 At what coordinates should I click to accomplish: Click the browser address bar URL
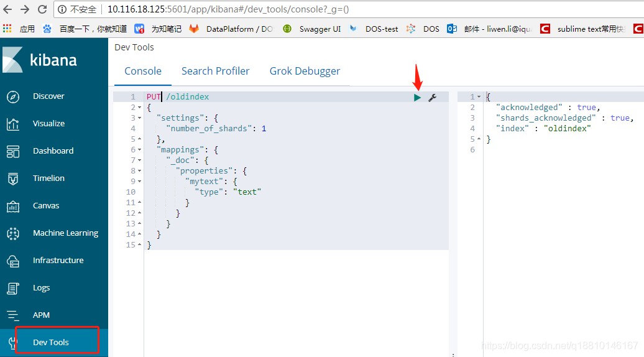(228, 9)
